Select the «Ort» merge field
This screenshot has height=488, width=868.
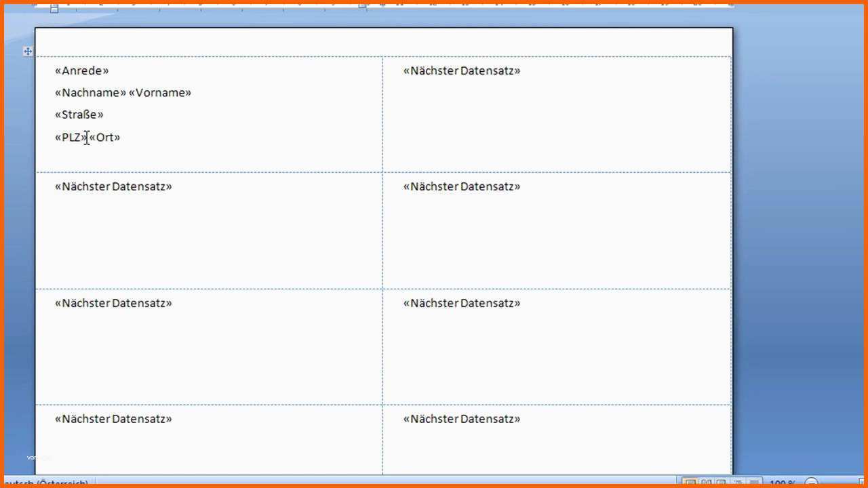105,138
